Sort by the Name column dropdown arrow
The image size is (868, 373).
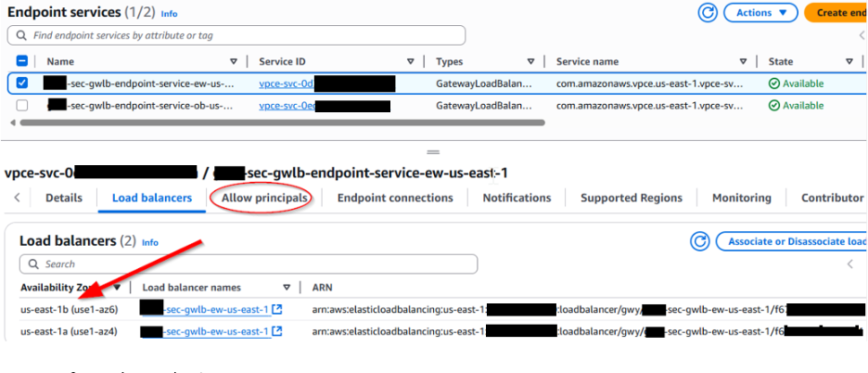pos(233,61)
